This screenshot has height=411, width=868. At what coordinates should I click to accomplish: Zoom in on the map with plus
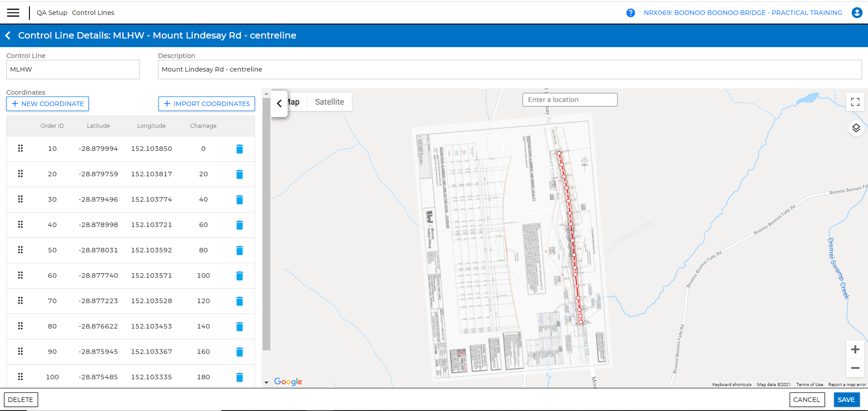(x=855, y=349)
